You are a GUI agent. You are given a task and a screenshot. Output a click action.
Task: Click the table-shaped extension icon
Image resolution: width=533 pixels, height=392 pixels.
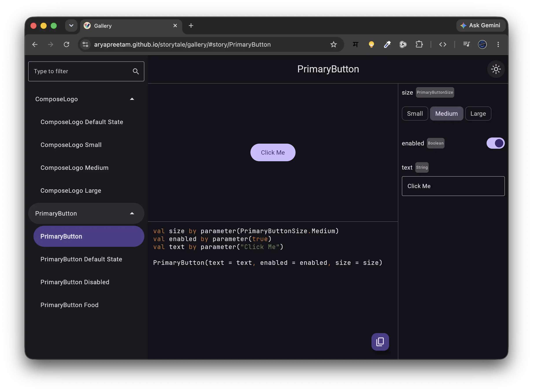(355, 44)
